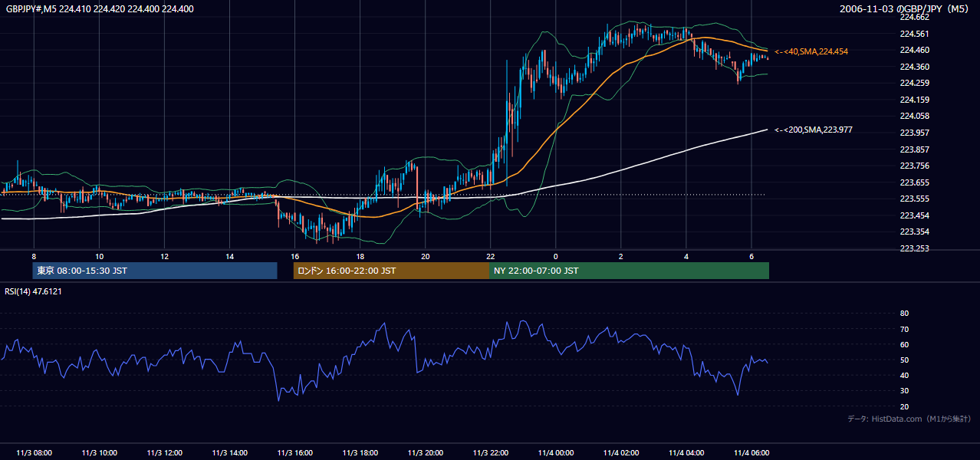Click price level 223.555 on price axis
The image size is (980, 460).
click(x=914, y=199)
